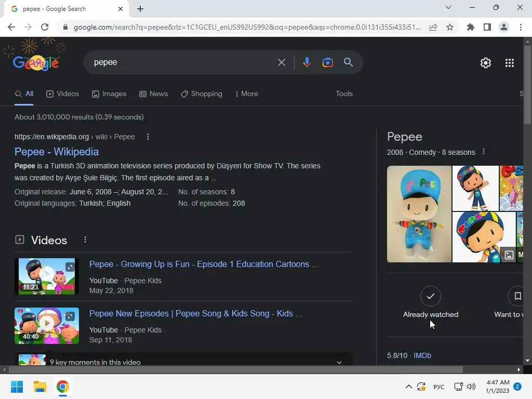Open the Pepee plush toy image
The width and height of the screenshot is (532, 399).
419,214
